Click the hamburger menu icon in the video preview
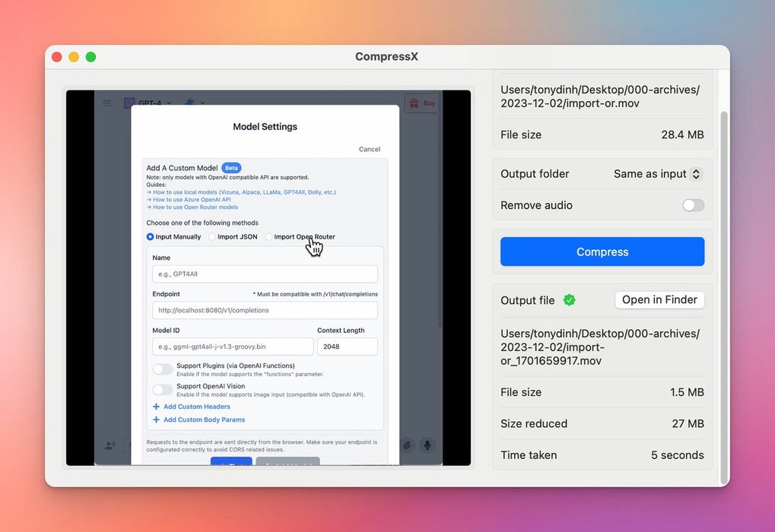Screen dimensions: 775x532 tap(107, 103)
